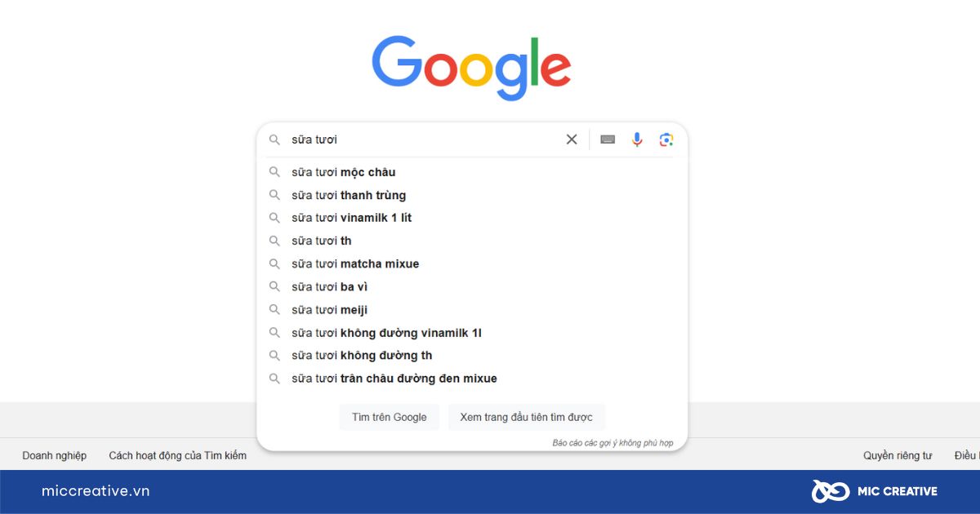Choose suggestion 'sữa tươi vinamilk 1 lít'
Screen dimensions: 980x514
pyautogui.click(x=472, y=218)
